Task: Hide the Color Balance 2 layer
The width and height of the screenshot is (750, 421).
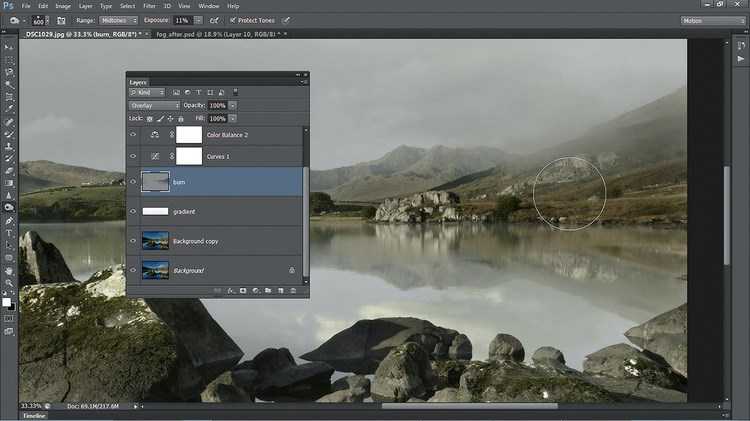Action: pyautogui.click(x=133, y=134)
